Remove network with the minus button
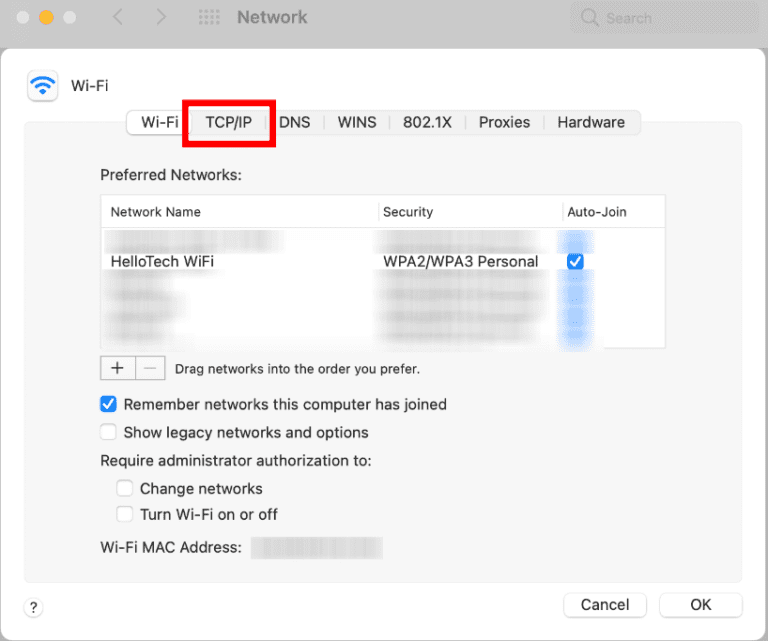Viewport: 768px width, 641px height. tap(150, 368)
